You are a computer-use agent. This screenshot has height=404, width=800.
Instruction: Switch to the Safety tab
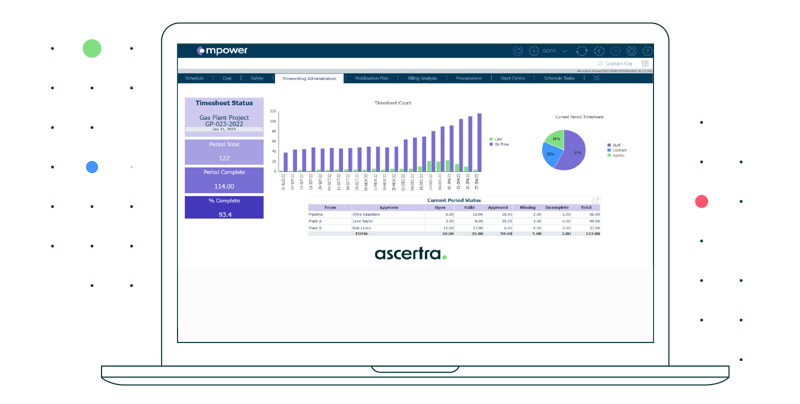point(257,78)
